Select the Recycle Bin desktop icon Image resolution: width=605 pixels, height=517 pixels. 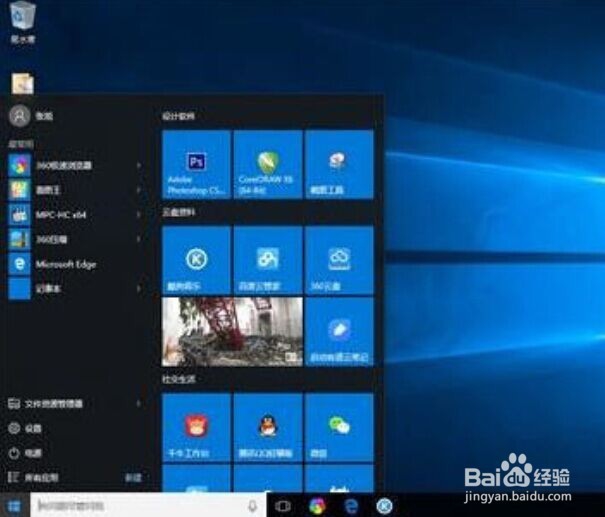click(x=23, y=22)
